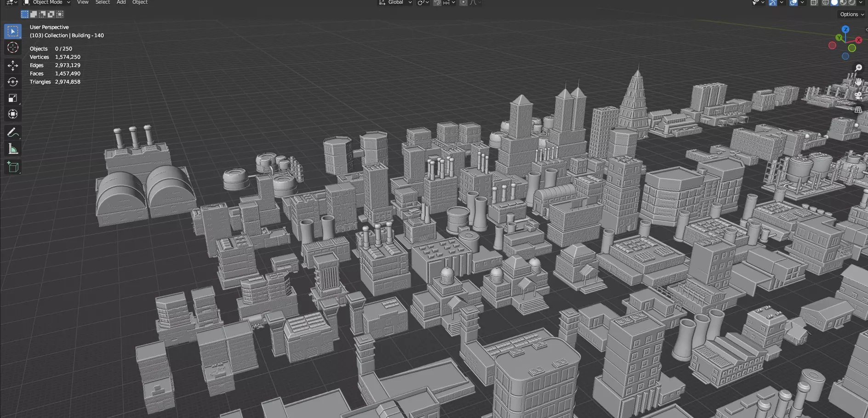Click the Triangles count '2,974,858'
Viewport: 868px width, 418px height.
tap(68, 82)
